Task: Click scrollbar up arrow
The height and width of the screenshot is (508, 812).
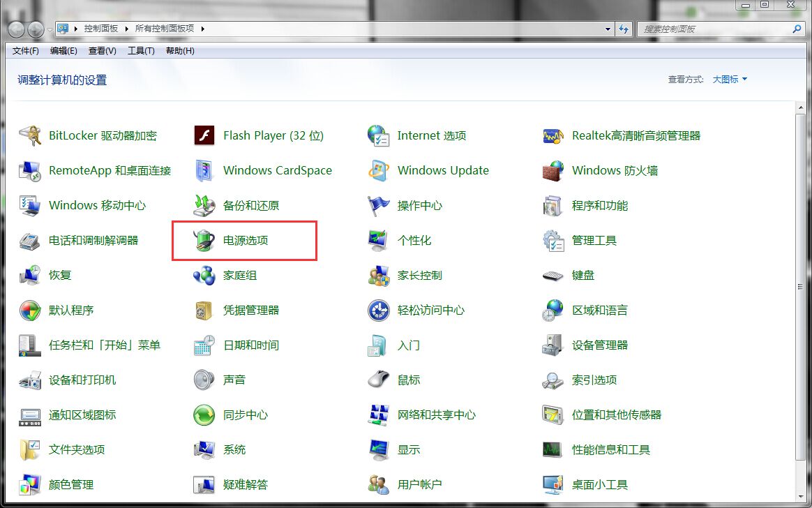Action: click(x=801, y=107)
